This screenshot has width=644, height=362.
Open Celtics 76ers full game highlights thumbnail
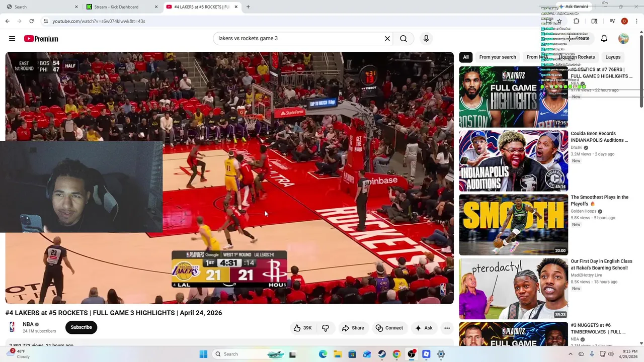click(x=513, y=97)
